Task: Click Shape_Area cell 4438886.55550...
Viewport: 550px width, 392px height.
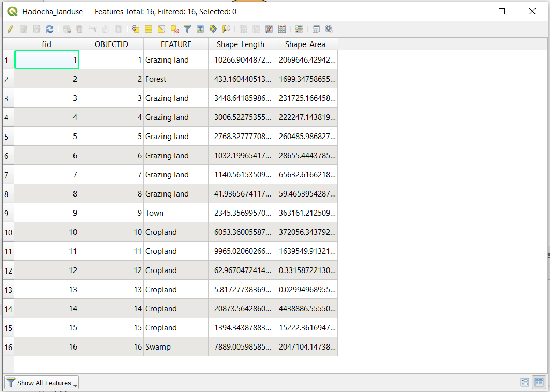Action: [x=305, y=309]
